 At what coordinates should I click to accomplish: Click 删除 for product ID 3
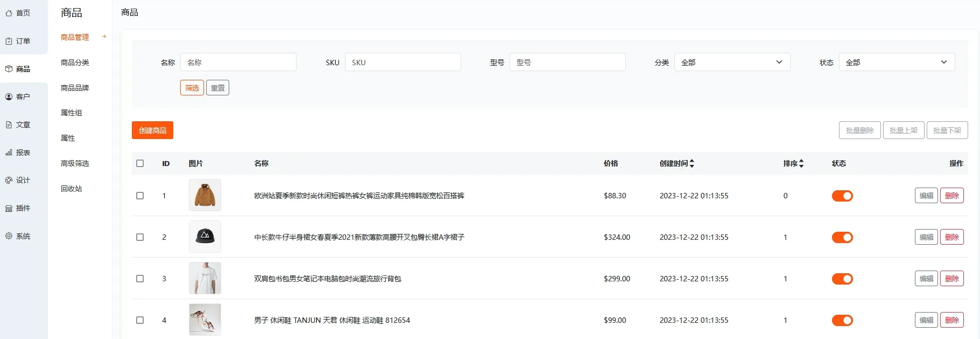tap(952, 279)
